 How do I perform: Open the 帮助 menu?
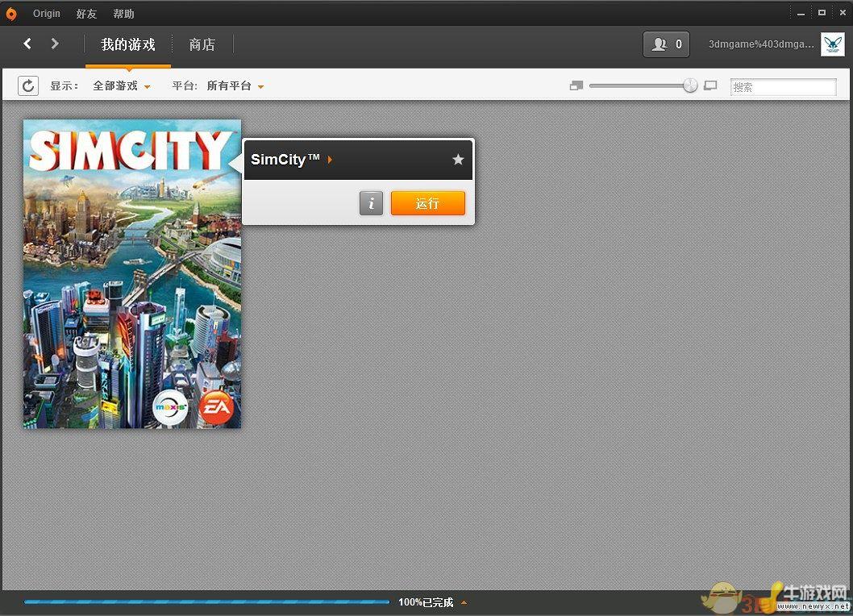123,14
